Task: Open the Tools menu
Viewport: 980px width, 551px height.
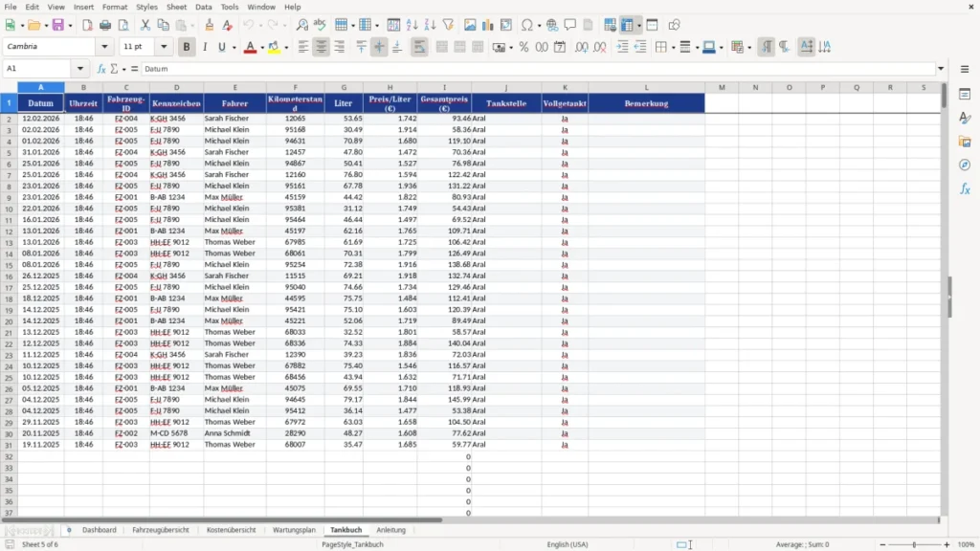Action: [230, 7]
